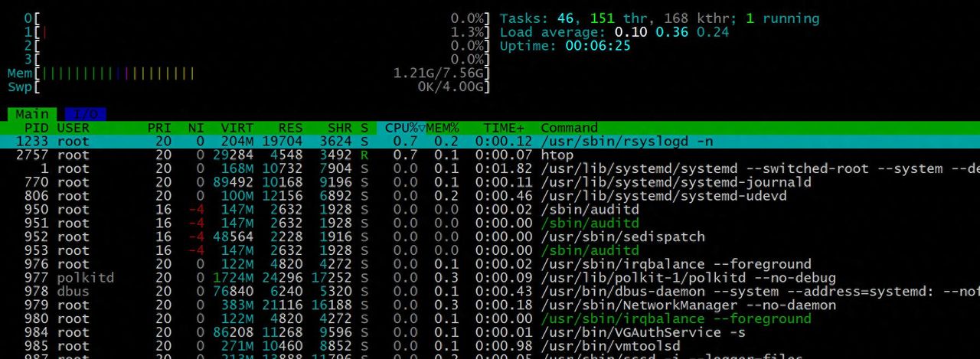980x359 pixels.
Task: Open the I/O tab
Action: tap(85, 114)
